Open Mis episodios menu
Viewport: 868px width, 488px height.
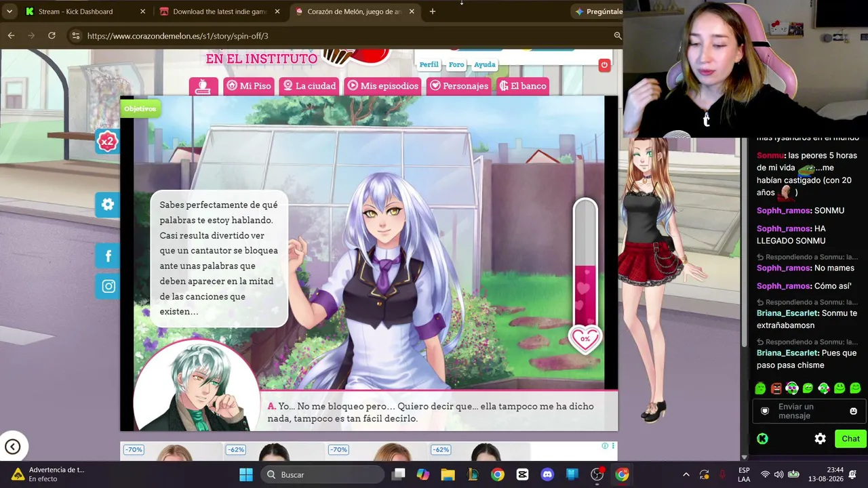click(x=383, y=86)
